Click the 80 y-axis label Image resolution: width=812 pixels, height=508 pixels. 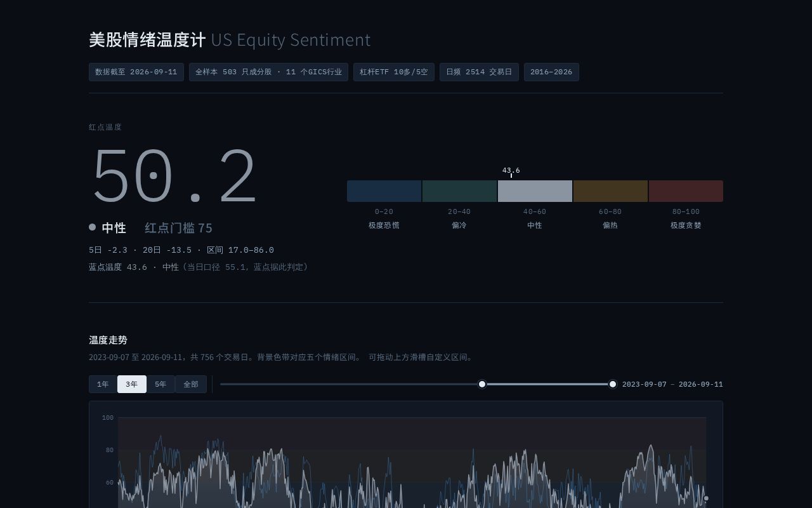pos(110,450)
